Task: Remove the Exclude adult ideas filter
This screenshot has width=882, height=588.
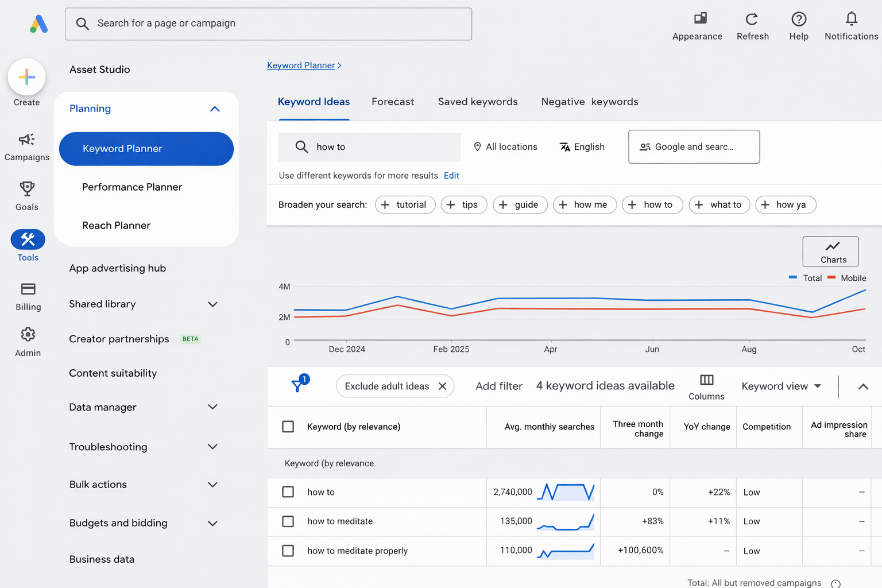Action: click(442, 386)
